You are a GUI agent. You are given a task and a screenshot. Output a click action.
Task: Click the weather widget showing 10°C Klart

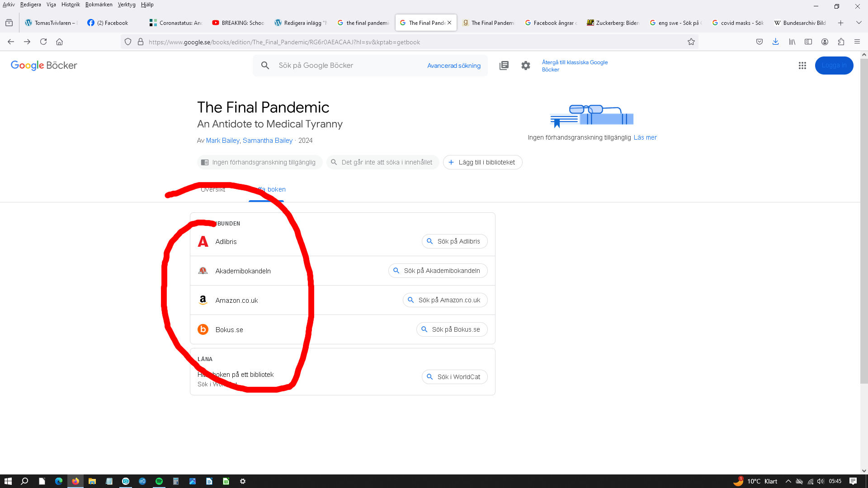[755, 481]
